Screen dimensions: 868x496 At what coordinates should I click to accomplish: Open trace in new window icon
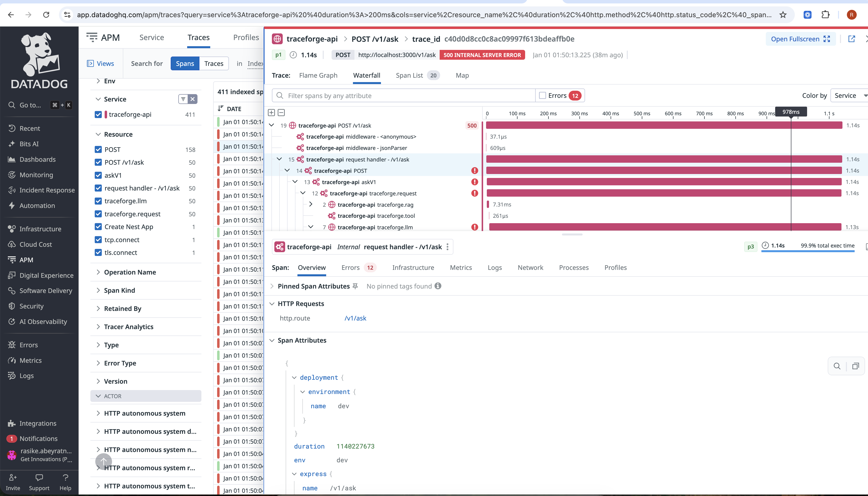pyautogui.click(x=851, y=39)
